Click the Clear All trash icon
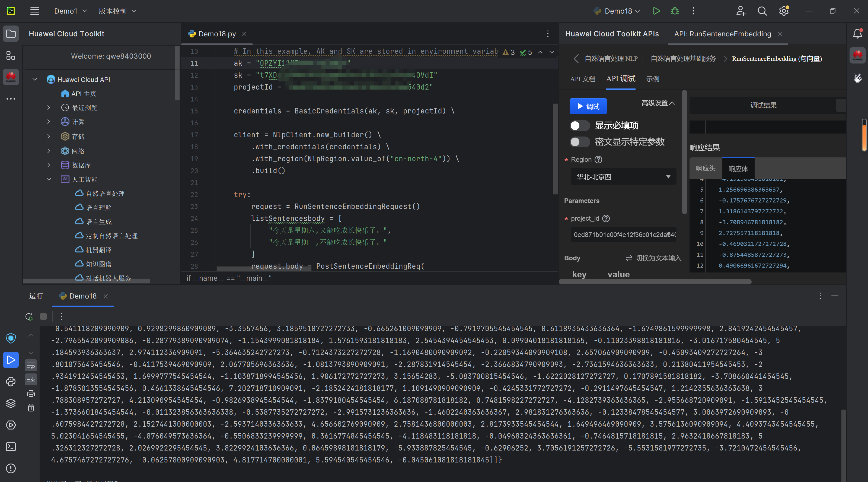 [31, 408]
